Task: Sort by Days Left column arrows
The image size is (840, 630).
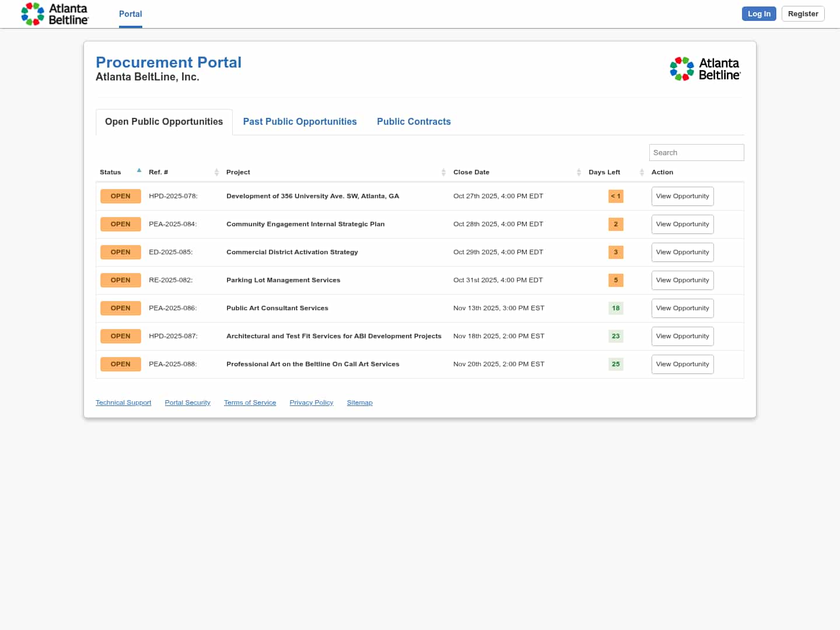Action: tap(642, 172)
